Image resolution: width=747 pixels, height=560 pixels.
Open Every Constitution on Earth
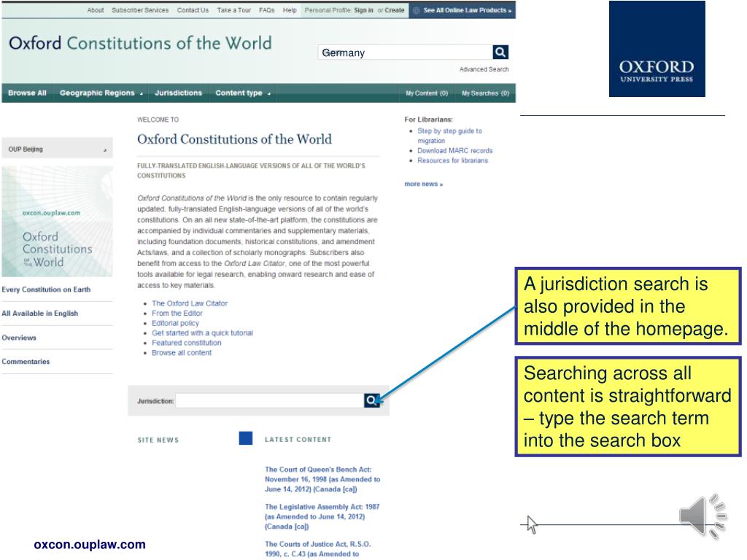(x=46, y=289)
